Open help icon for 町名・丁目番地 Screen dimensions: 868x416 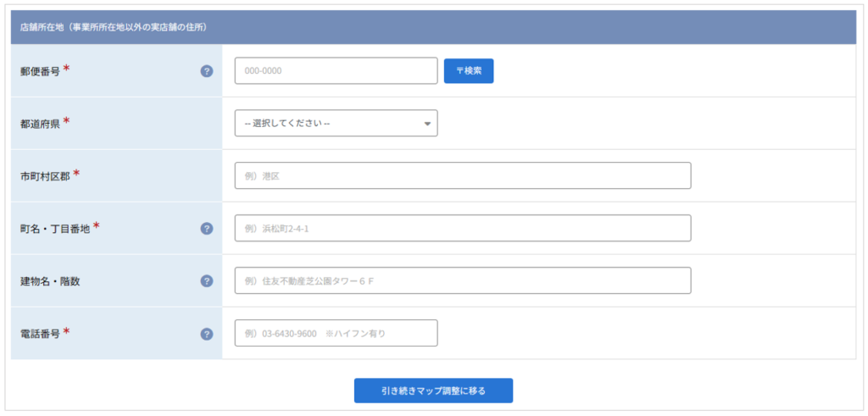pyautogui.click(x=207, y=229)
